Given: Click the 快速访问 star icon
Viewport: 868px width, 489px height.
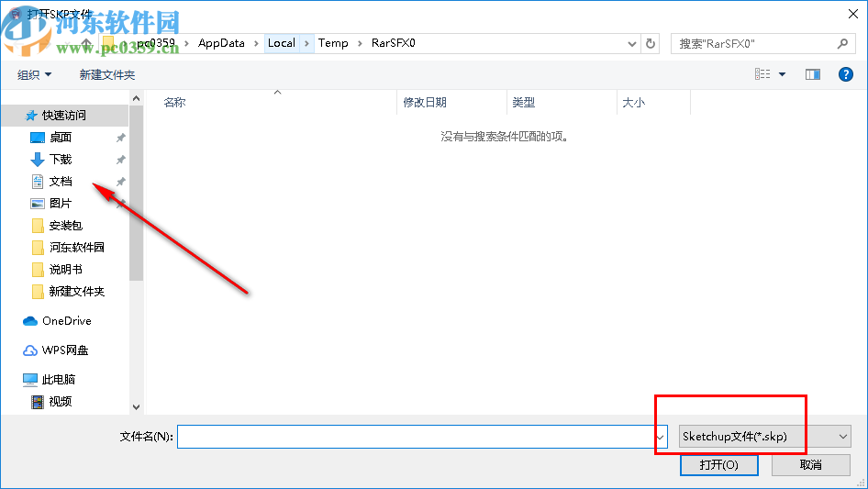Looking at the screenshot, I should pyautogui.click(x=31, y=116).
